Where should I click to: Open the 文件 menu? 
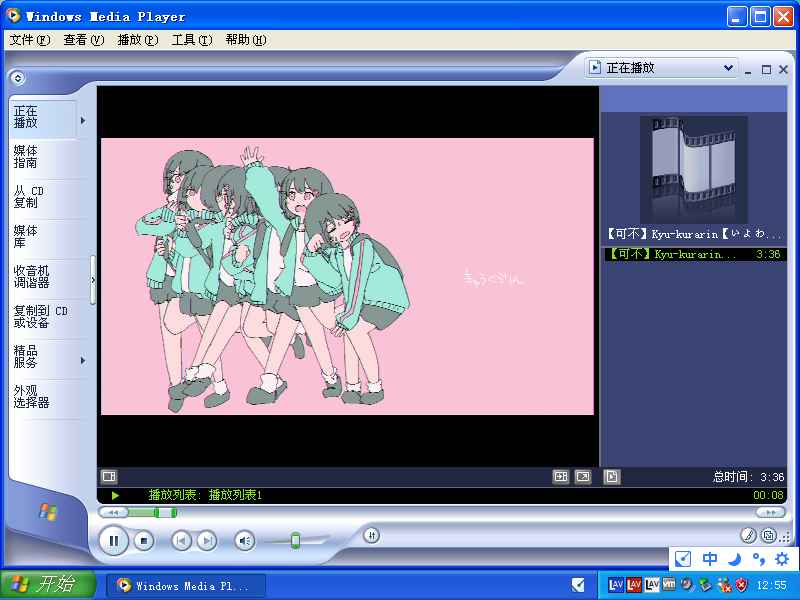(29, 40)
